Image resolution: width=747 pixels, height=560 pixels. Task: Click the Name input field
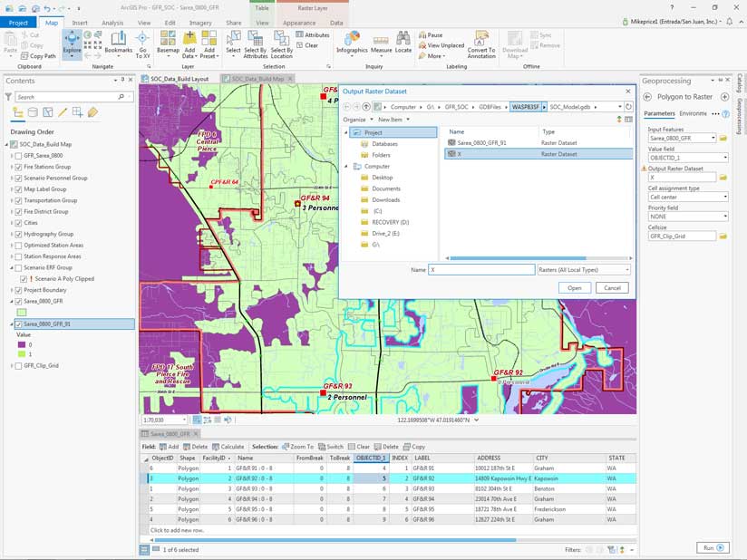tap(480, 270)
